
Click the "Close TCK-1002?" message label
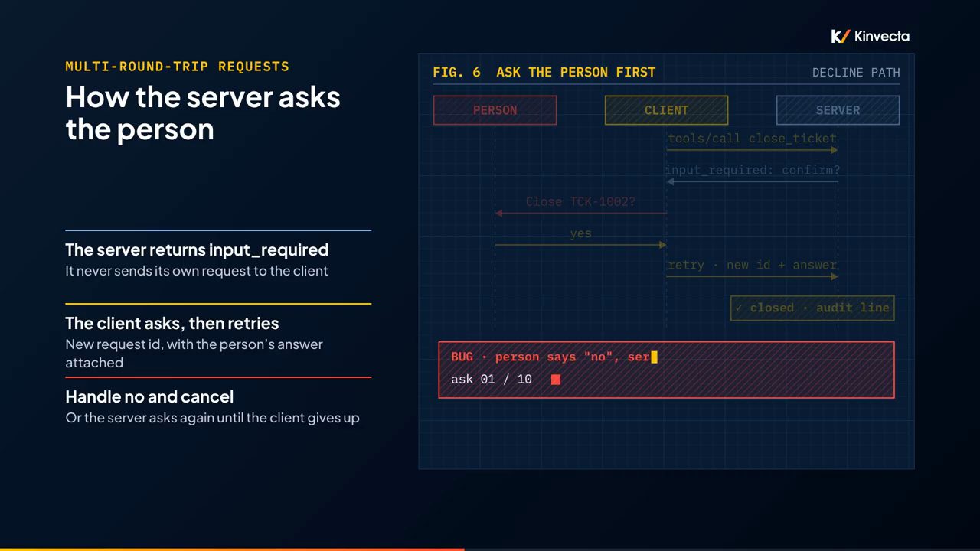580,202
